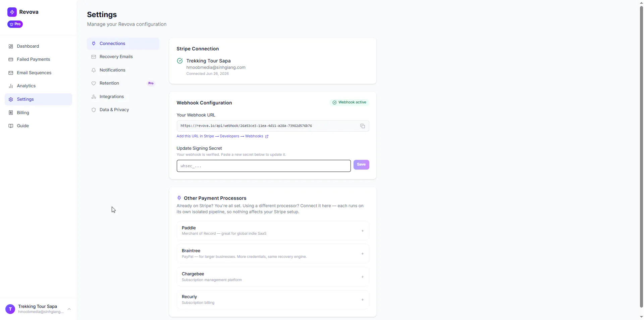
Task: Click the user avatar with letter T
Action: [10, 309]
